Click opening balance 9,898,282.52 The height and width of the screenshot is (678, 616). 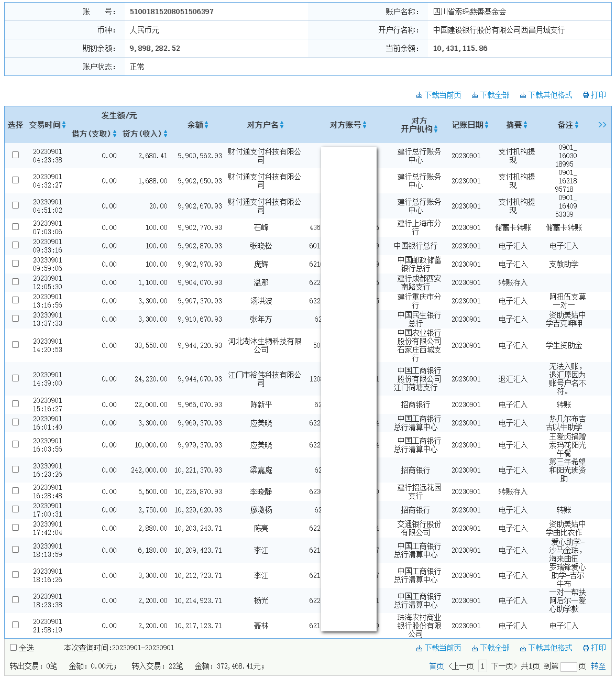coord(155,48)
